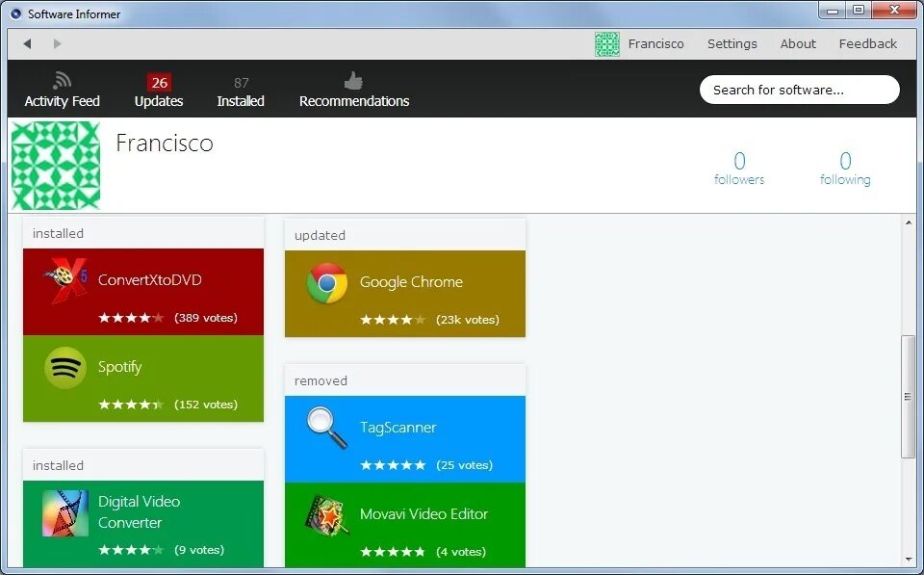This screenshot has height=575, width=924.
Task: Click the Digital Video Converter icon
Action: (x=64, y=513)
